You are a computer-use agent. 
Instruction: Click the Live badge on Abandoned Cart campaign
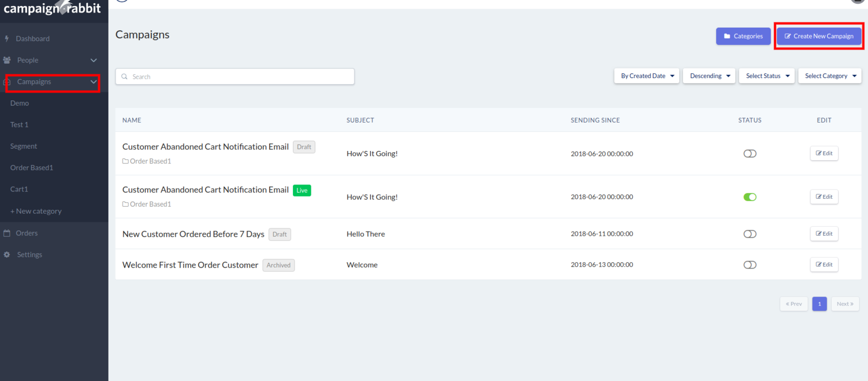coord(302,190)
